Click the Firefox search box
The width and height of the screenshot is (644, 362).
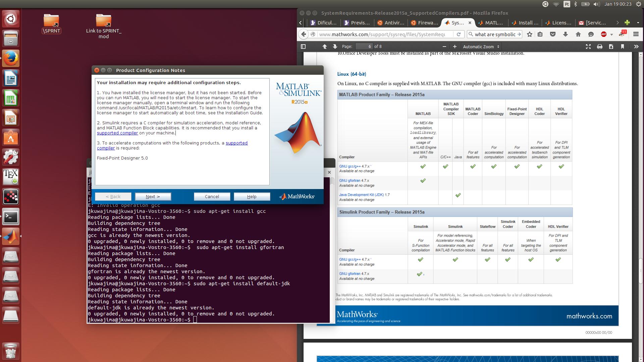coord(495,34)
